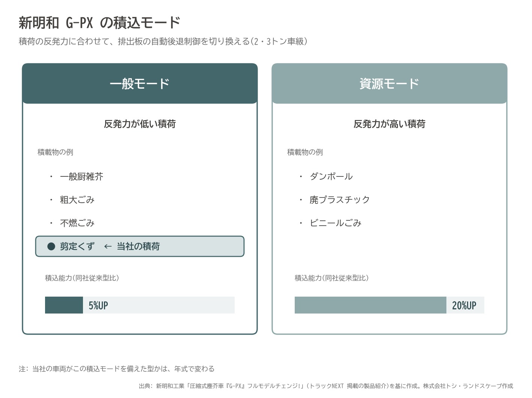Click 積載物の例 label in 一般モード card
The width and height of the screenshot is (532, 398).
tap(55, 152)
